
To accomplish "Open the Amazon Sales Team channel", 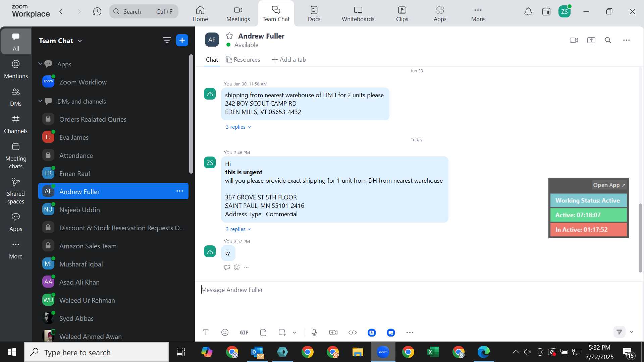I will click(x=113, y=246).
